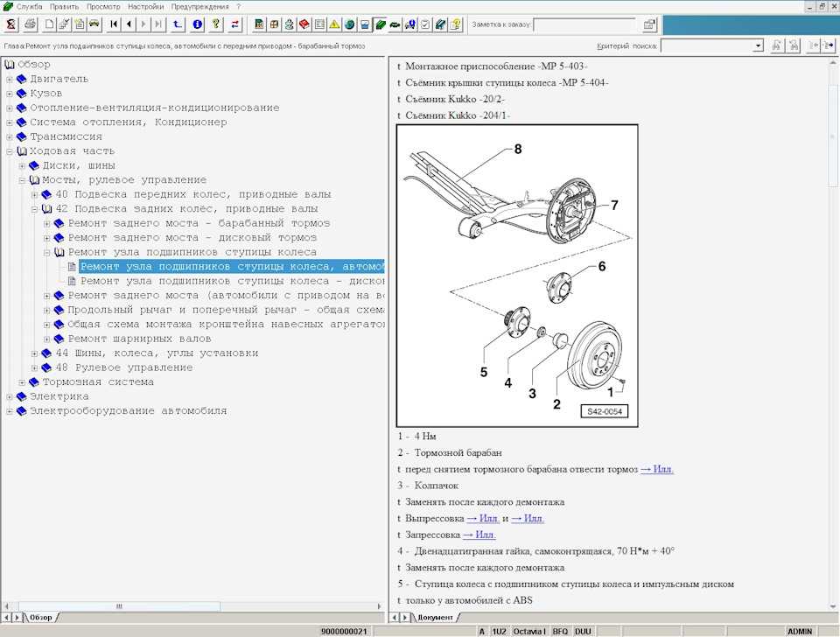This screenshot has height=637, width=840.
Task: Click the 'BFQ' status bar entry
Action: 560,632
